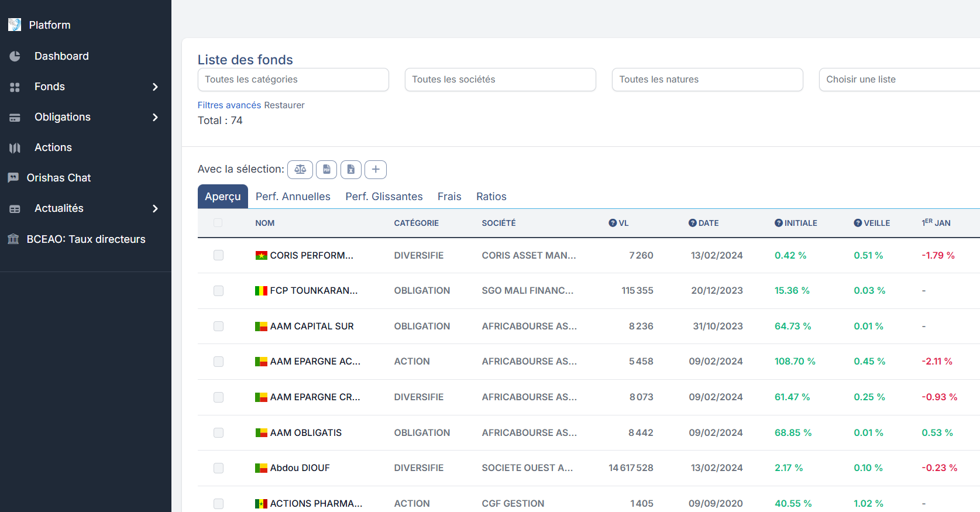Click the flag icon of AAM EPARGNE CR
Screen dimensions: 980x512
coord(262,397)
